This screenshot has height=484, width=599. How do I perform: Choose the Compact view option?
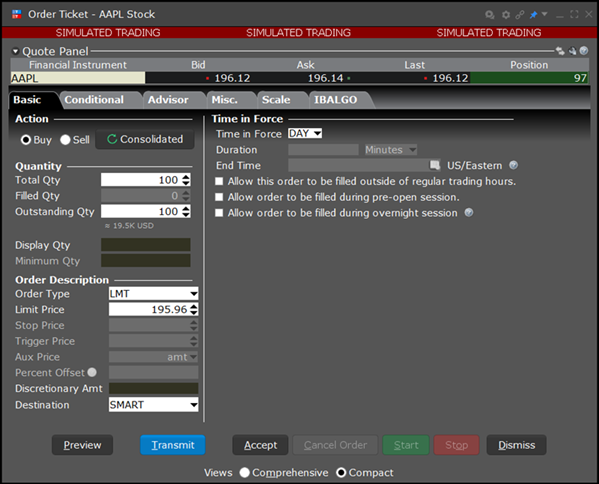(341, 473)
